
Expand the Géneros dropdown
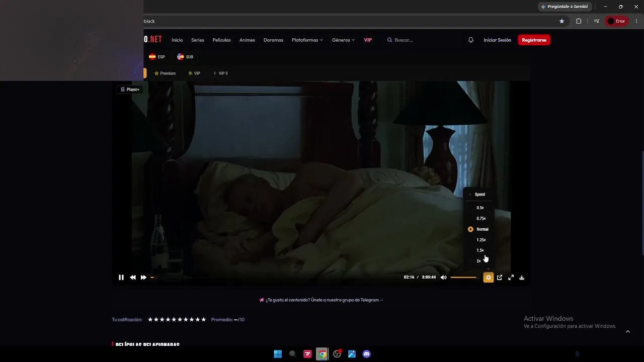[x=343, y=40]
